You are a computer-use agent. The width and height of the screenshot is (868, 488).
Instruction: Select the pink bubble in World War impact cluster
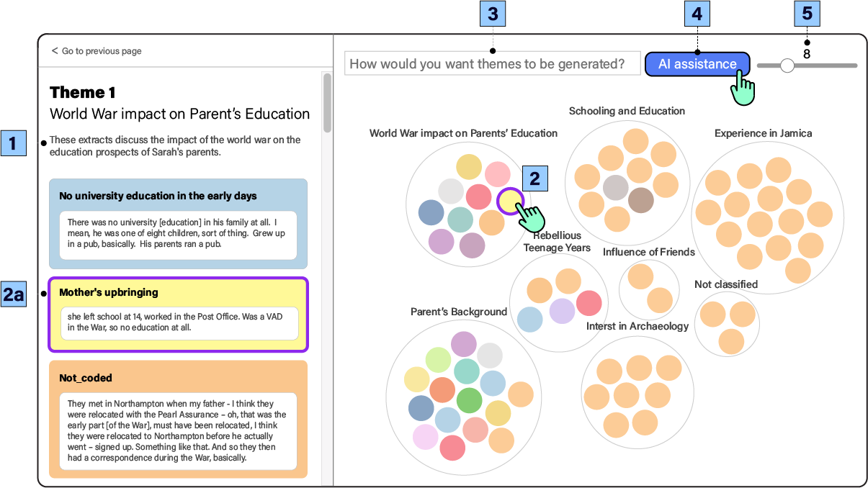497,173
